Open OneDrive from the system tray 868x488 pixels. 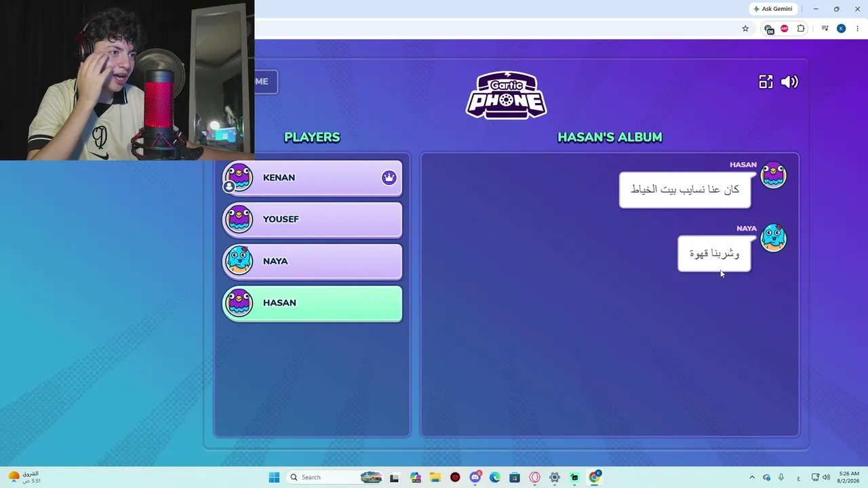[x=766, y=477]
